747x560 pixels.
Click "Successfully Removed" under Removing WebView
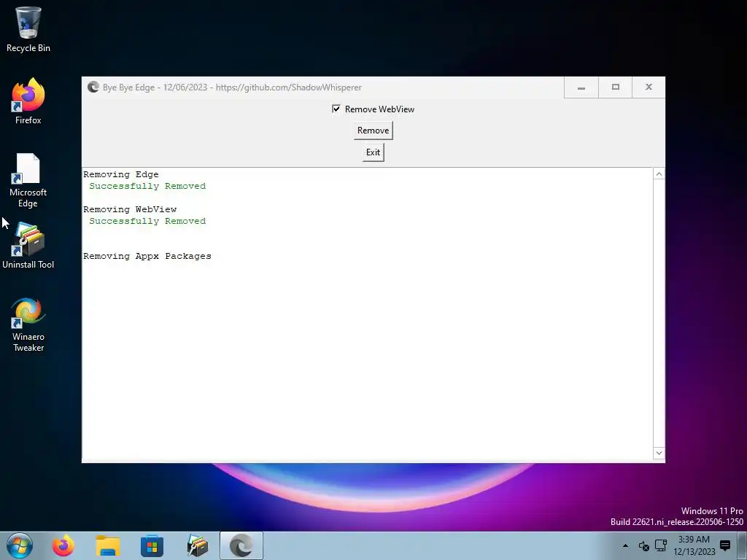(147, 221)
